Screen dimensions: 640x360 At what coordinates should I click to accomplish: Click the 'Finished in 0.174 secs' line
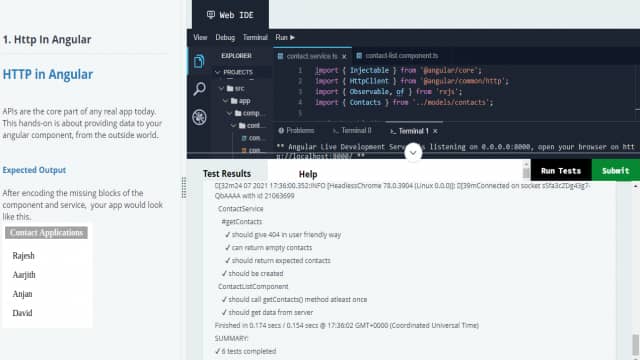click(x=347, y=325)
